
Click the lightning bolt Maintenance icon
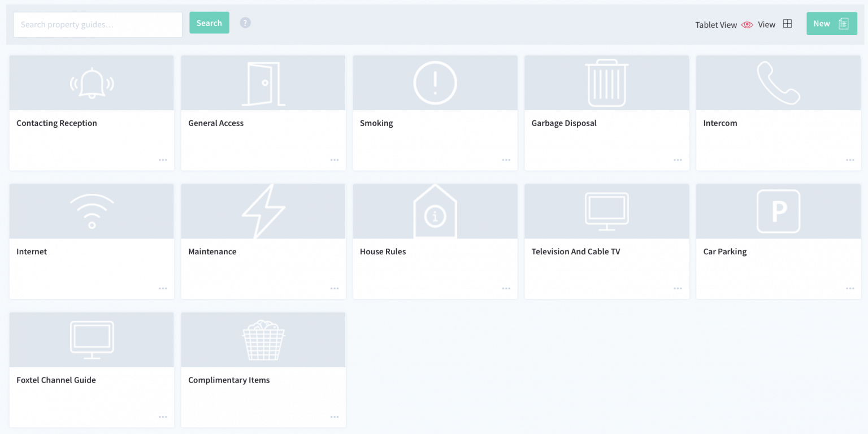pyautogui.click(x=263, y=211)
